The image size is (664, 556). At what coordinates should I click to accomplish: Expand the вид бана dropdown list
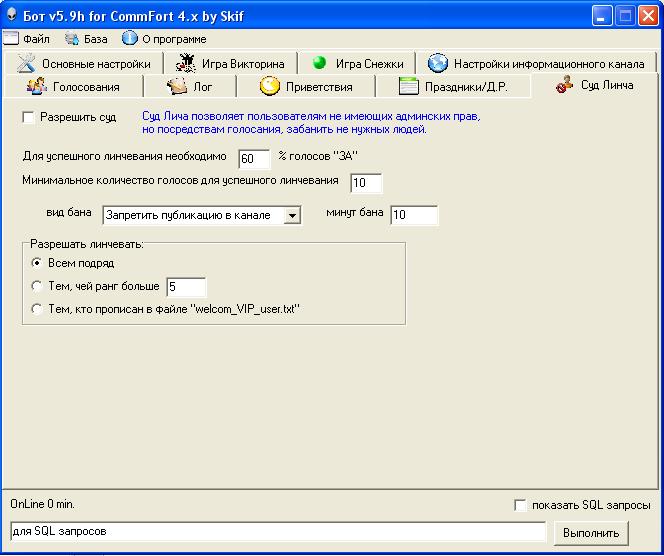pos(291,215)
